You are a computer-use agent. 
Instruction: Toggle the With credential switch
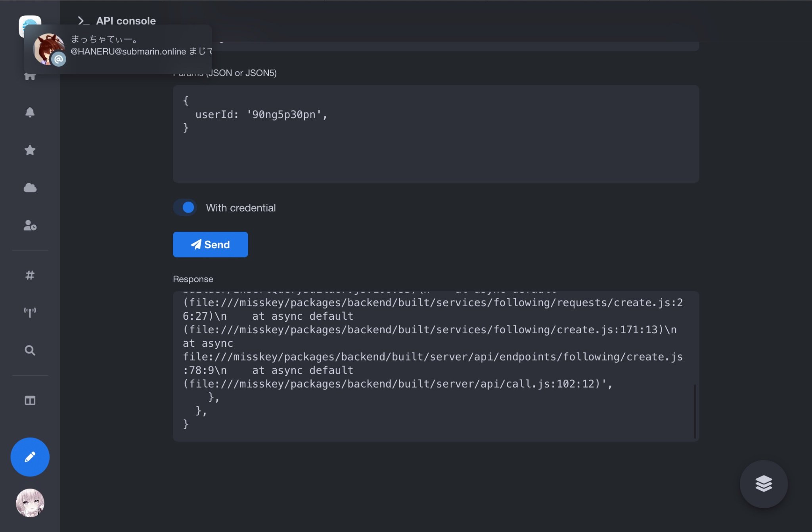coord(185,207)
